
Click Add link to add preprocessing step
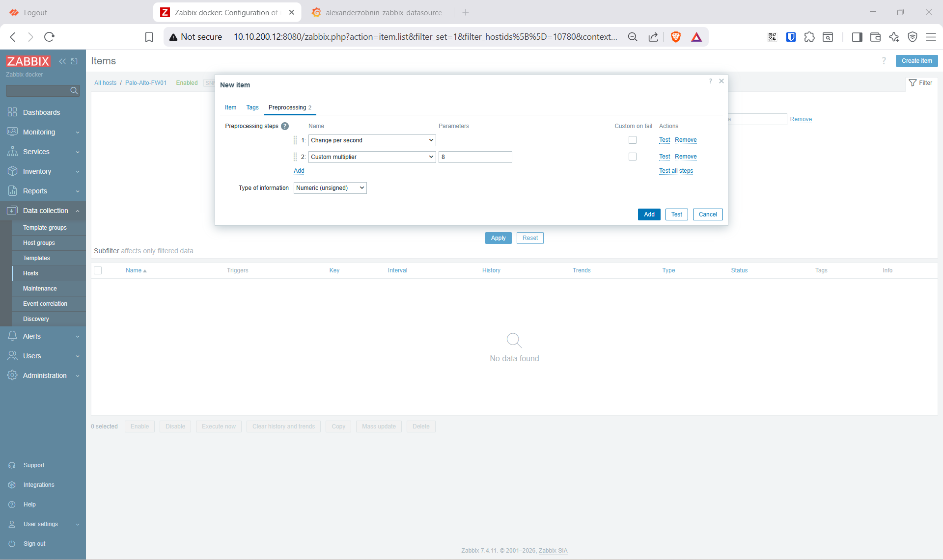(x=299, y=171)
